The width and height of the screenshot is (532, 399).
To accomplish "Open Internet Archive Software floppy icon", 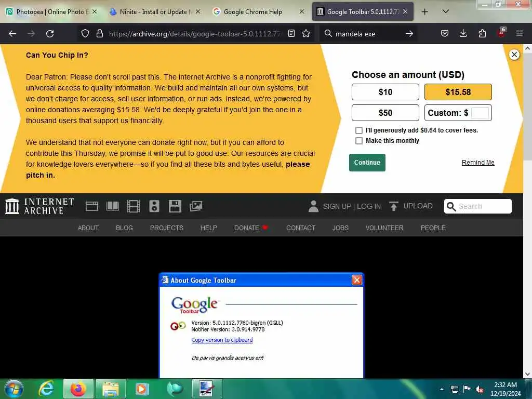I will pos(175,206).
